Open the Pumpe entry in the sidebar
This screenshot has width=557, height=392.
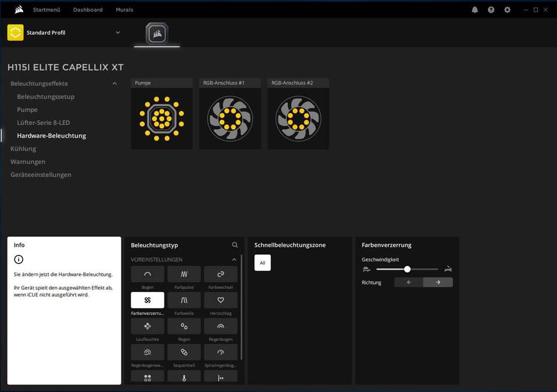[27, 110]
